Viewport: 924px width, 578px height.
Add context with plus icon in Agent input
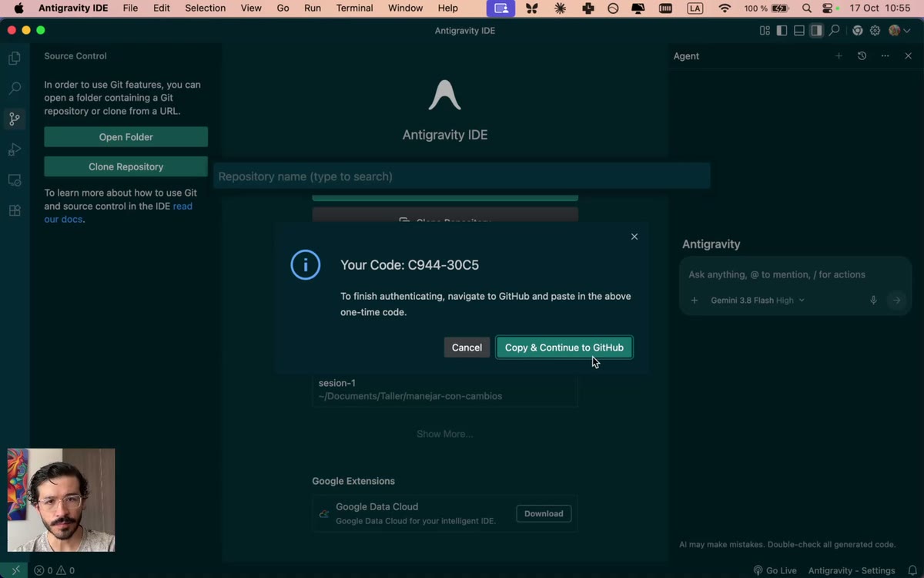coord(694,301)
